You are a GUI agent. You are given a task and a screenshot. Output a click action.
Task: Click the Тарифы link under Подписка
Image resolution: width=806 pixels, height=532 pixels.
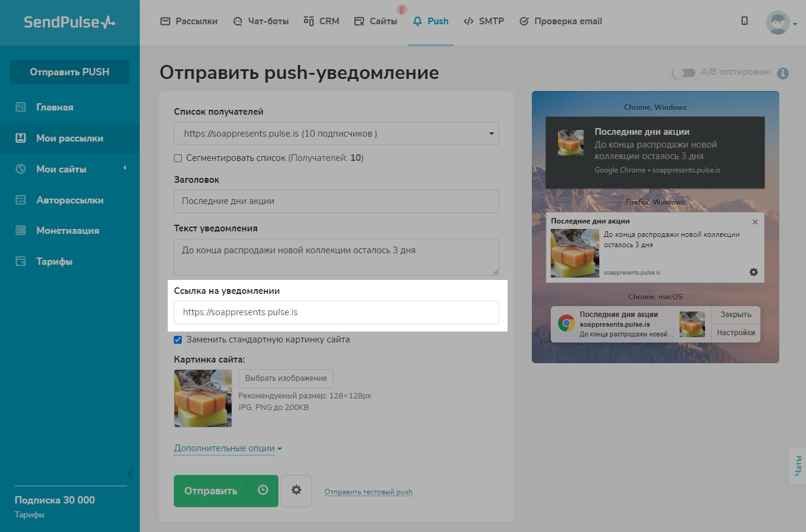(30, 515)
